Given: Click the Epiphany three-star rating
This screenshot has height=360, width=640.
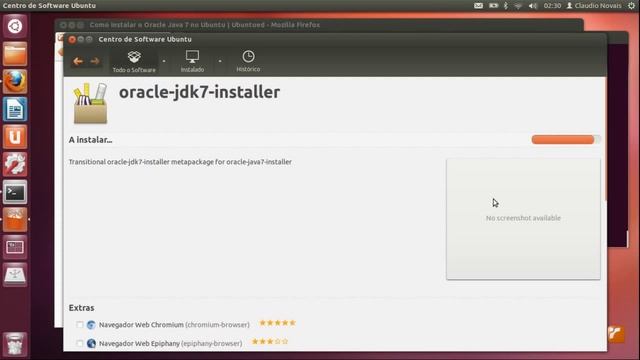Looking at the screenshot, I should (x=270, y=341).
